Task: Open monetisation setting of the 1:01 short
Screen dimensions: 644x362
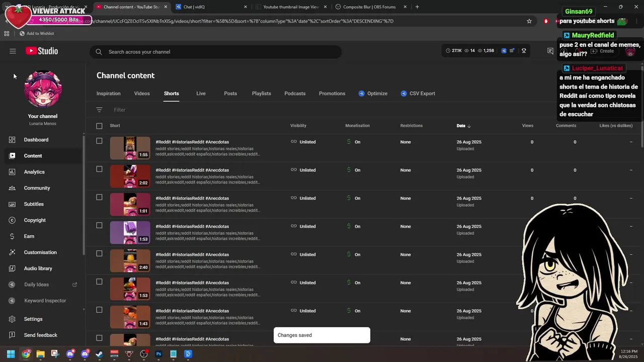Action: coord(354,198)
